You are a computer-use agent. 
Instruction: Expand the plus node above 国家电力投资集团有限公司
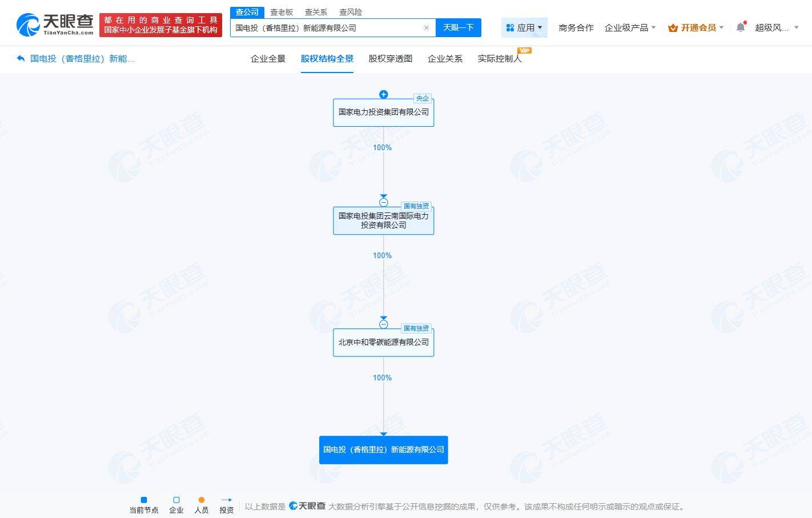(384, 94)
